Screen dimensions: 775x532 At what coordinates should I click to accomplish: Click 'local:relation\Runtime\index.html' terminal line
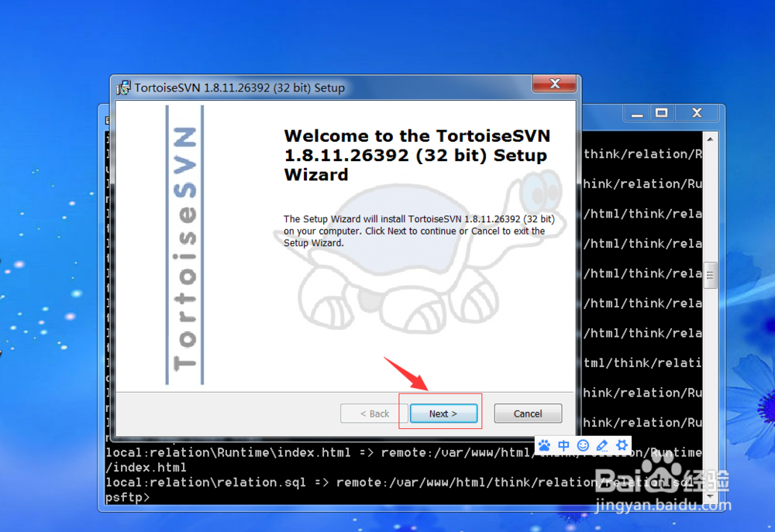(403, 452)
